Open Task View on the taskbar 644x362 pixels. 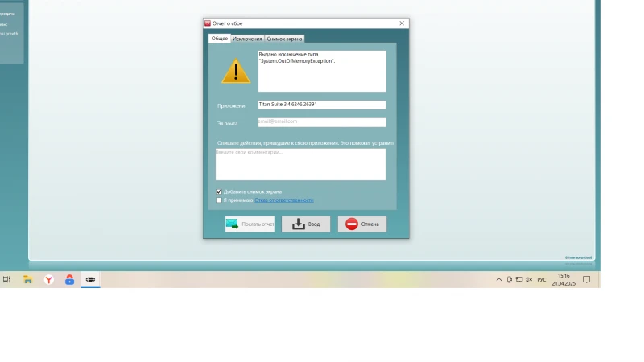click(6, 279)
